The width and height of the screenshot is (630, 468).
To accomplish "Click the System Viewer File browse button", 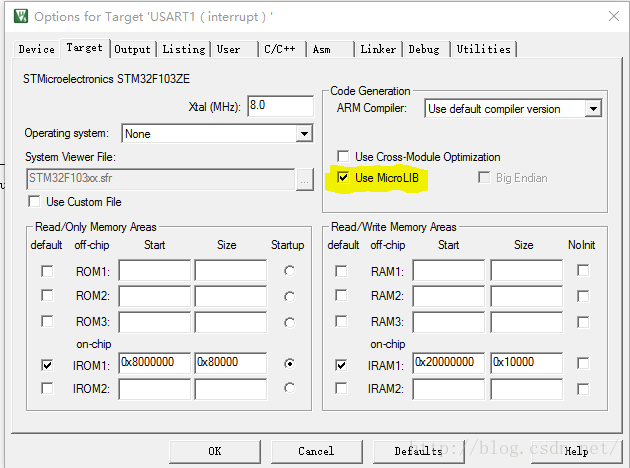I will pyautogui.click(x=305, y=180).
